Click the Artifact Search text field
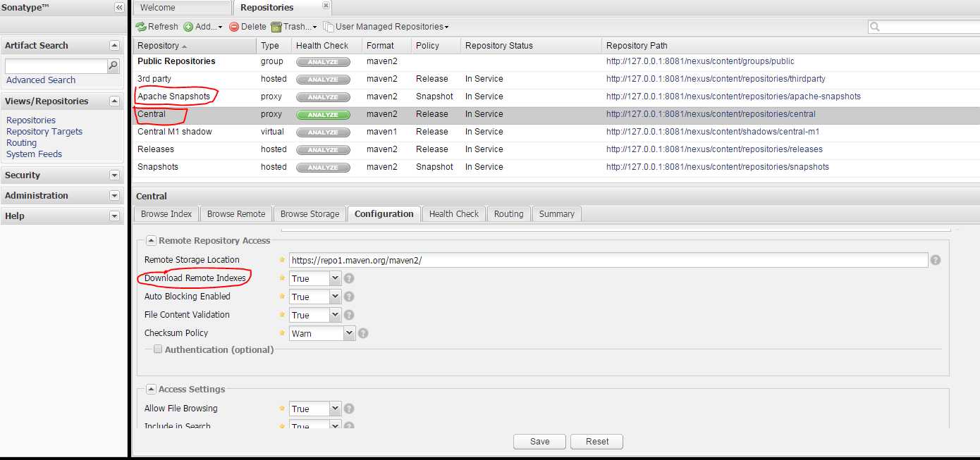Screen dimensions: 980x460 coord(56,66)
